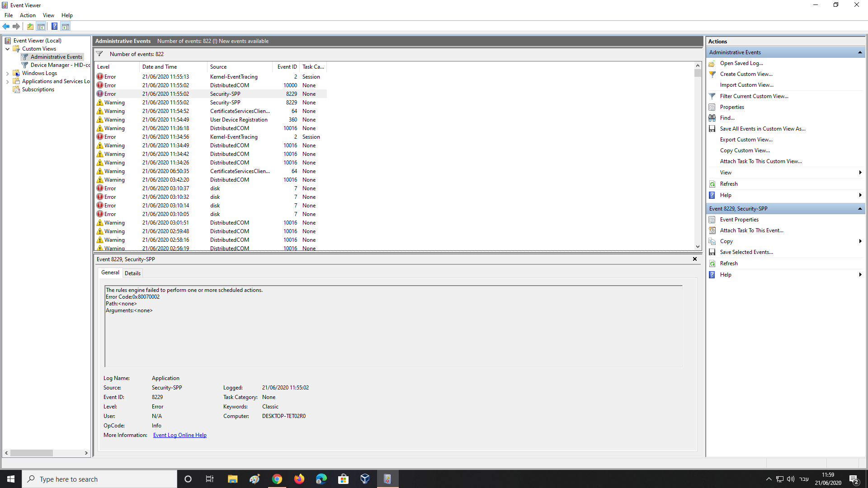868x488 pixels.
Task: Toggle the Show/Hide Console Tree toolbar icon
Action: (41, 26)
